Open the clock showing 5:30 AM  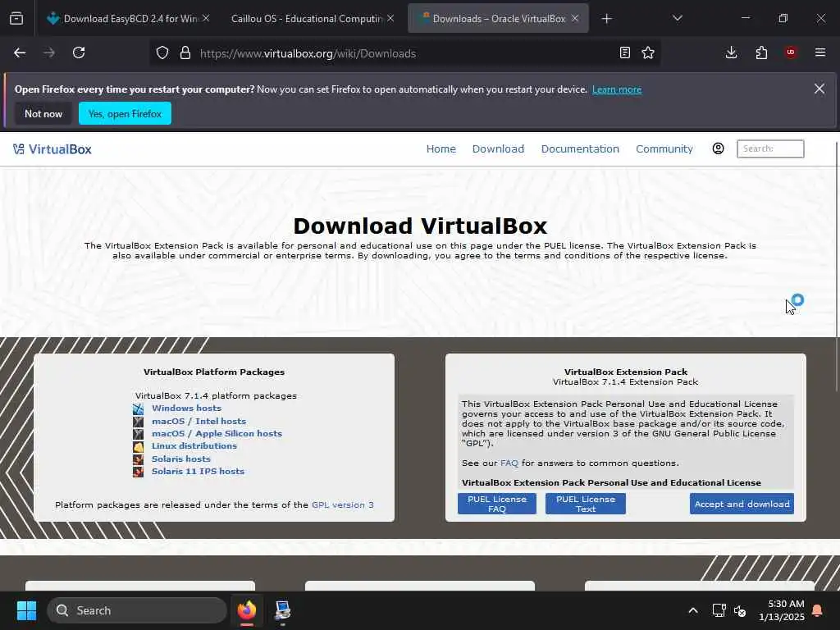click(x=782, y=610)
